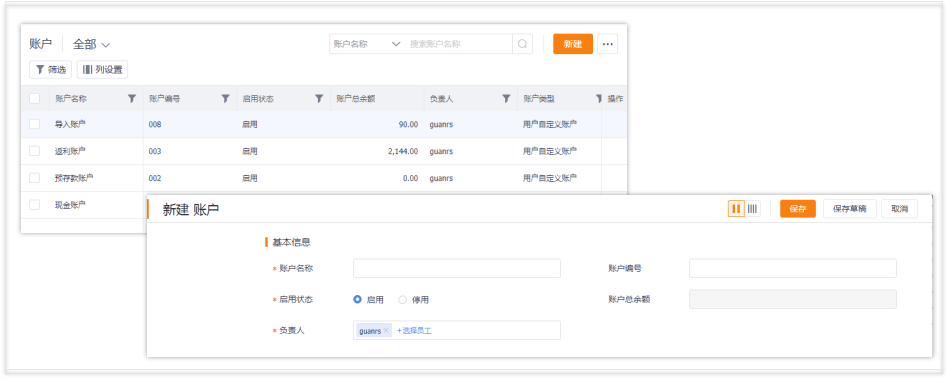Select the 启用 radio button
The height and width of the screenshot is (379, 948).
point(357,299)
